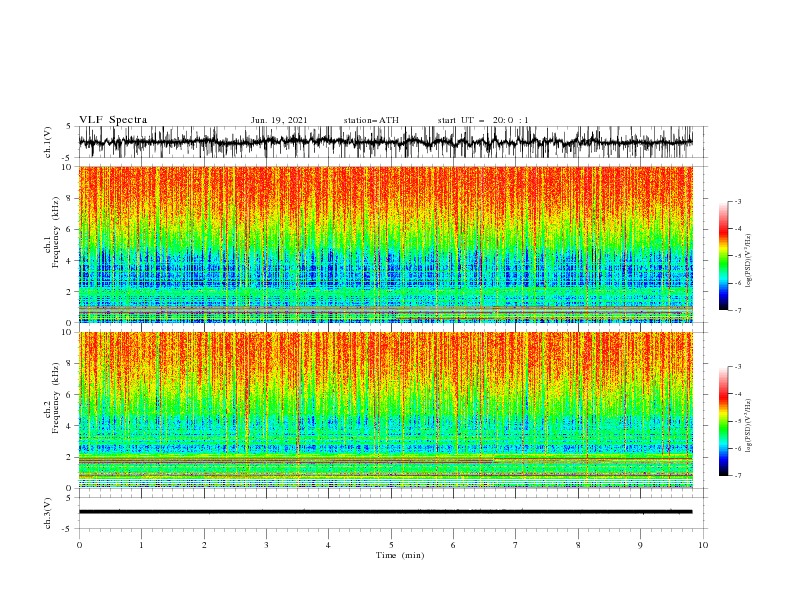Click the flat ch.3 waveform trace

385,512
